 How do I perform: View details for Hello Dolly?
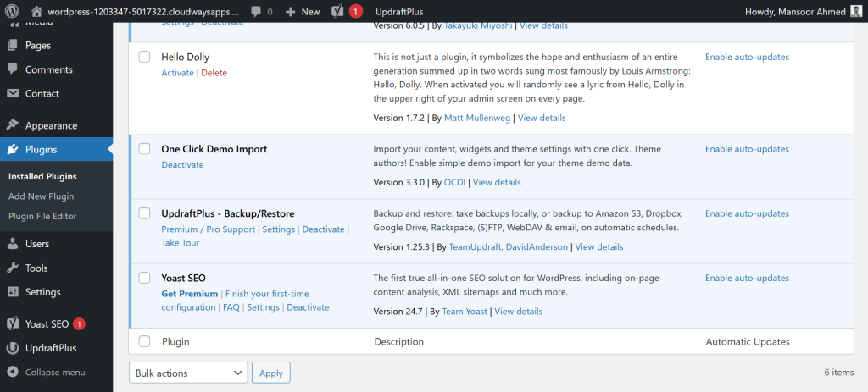(542, 118)
